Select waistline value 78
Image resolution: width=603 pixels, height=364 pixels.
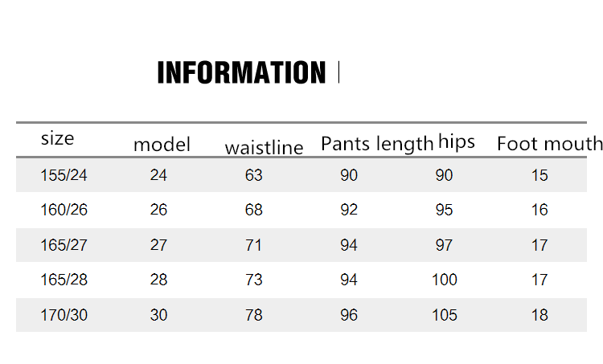coord(254,315)
